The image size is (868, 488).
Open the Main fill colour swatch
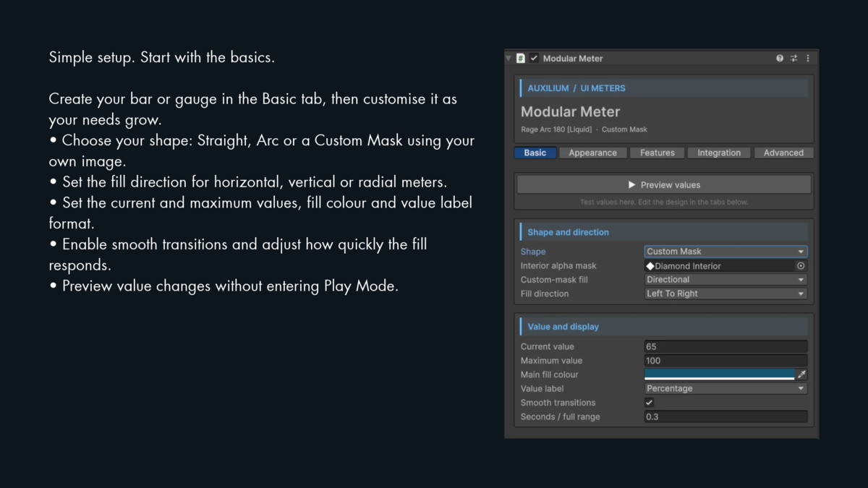point(720,374)
